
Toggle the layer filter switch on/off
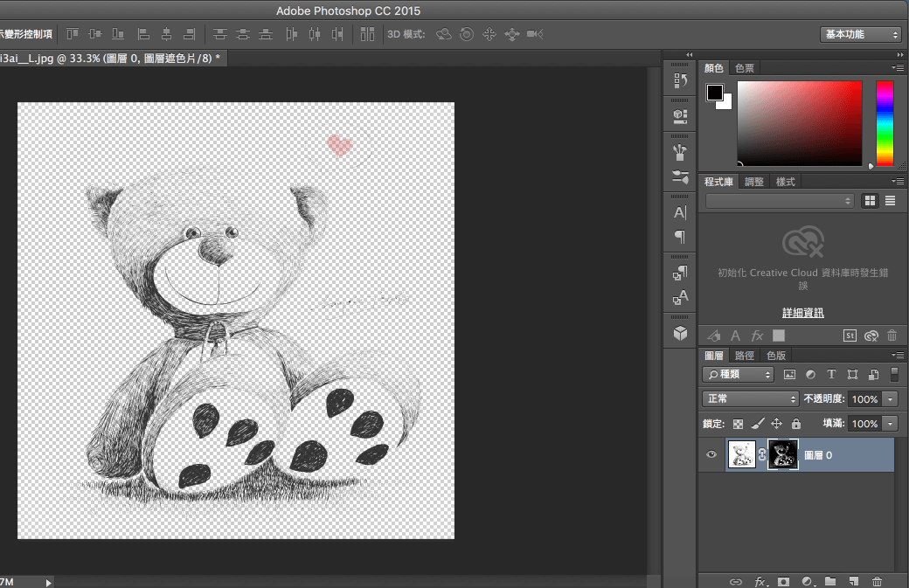click(894, 374)
